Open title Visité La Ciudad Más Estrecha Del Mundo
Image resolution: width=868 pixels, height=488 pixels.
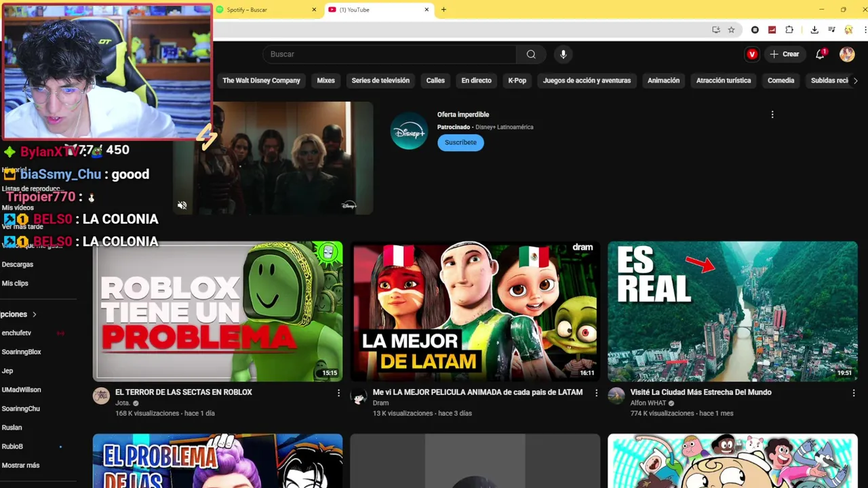pyautogui.click(x=701, y=392)
